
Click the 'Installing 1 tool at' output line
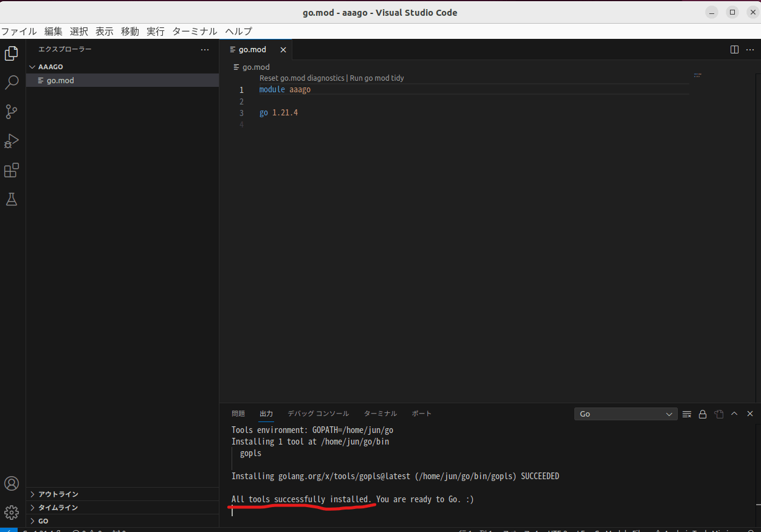point(310,442)
